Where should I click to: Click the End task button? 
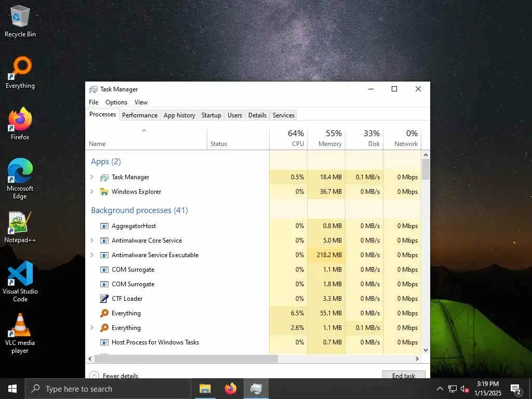click(404, 375)
